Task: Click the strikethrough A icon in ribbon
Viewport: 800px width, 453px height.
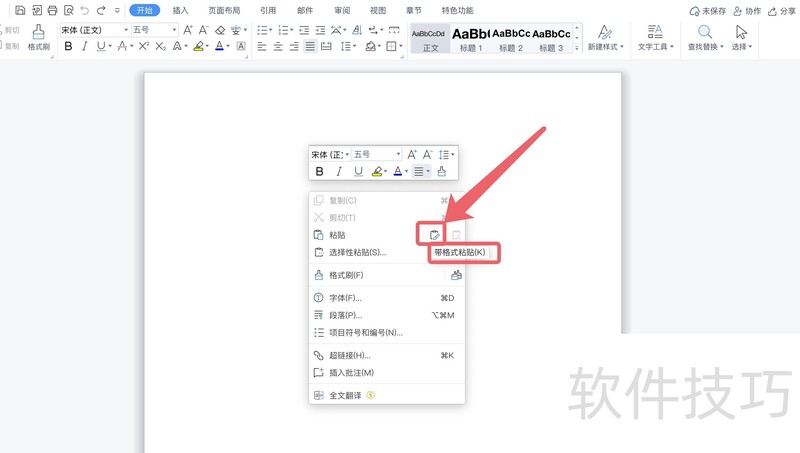Action: point(122,46)
